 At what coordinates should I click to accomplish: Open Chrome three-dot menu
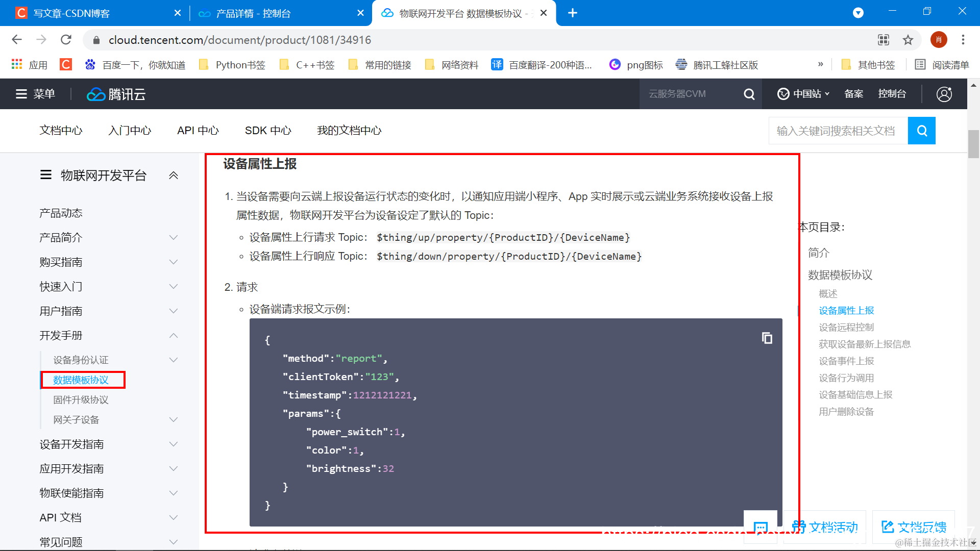963,40
